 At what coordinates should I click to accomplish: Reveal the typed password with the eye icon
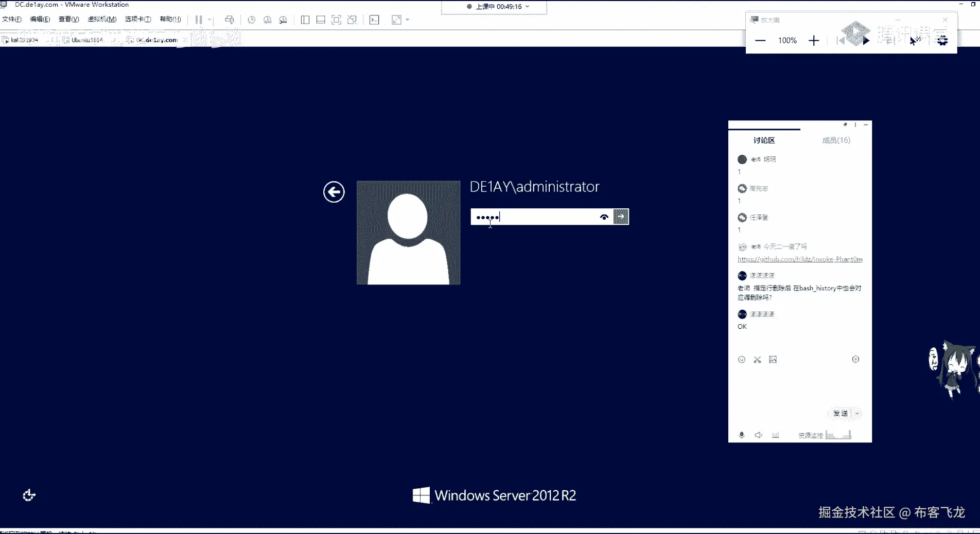click(x=604, y=217)
